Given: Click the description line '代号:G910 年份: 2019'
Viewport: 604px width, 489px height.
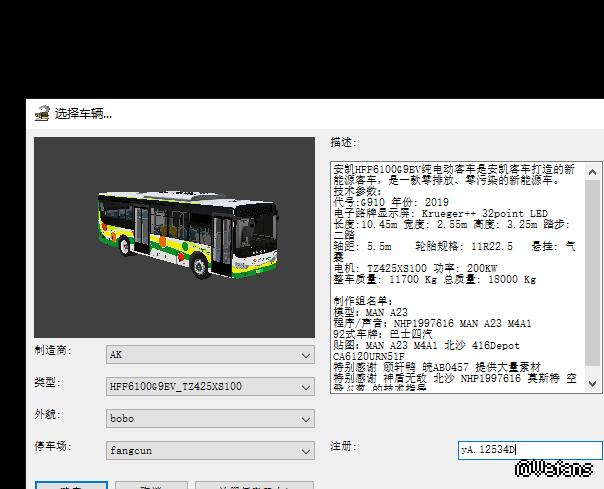Looking at the screenshot, I should [391, 202].
